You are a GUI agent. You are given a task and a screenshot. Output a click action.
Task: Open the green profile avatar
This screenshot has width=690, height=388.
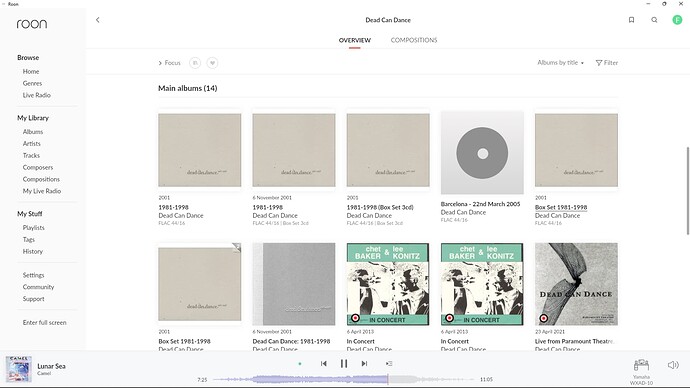(677, 20)
